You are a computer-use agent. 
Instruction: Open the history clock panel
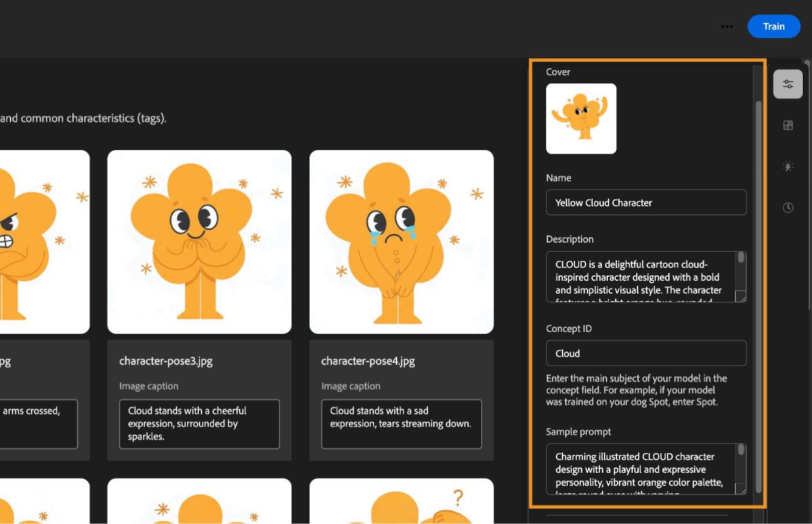[788, 207]
